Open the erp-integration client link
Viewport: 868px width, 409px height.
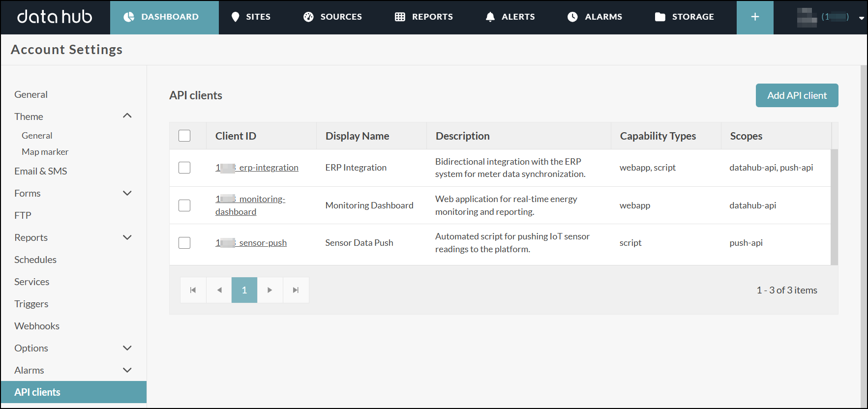257,168
